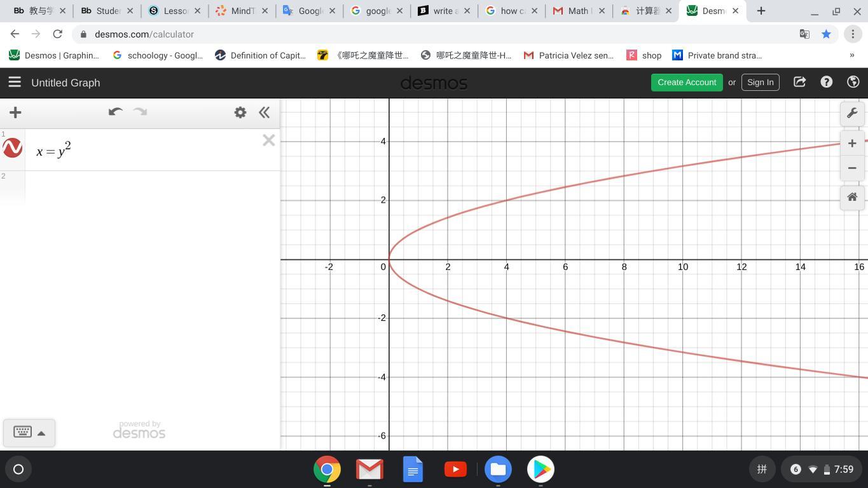Add a new expression item

click(x=15, y=113)
